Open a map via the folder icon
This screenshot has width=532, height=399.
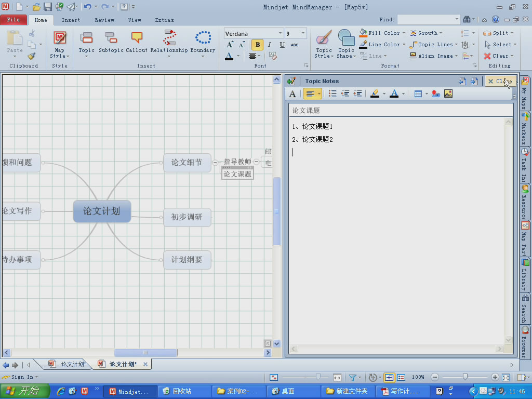(x=37, y=6)
